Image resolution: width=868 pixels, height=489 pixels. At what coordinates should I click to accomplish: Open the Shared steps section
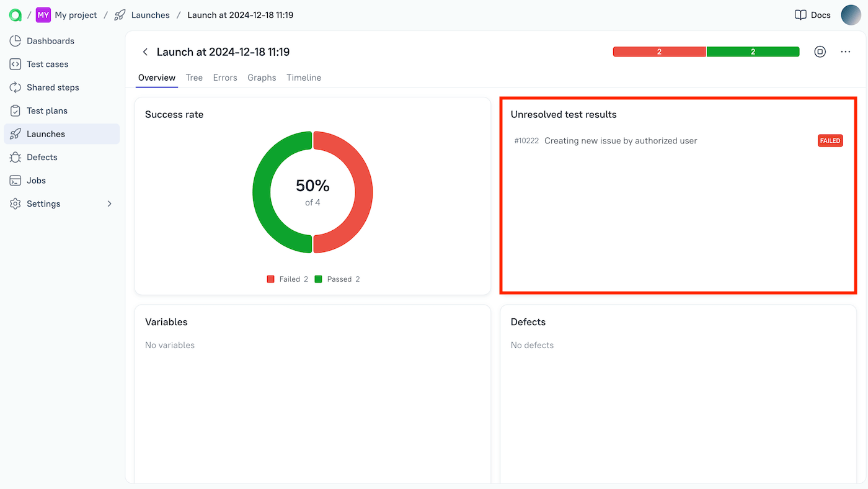(53, 87)
